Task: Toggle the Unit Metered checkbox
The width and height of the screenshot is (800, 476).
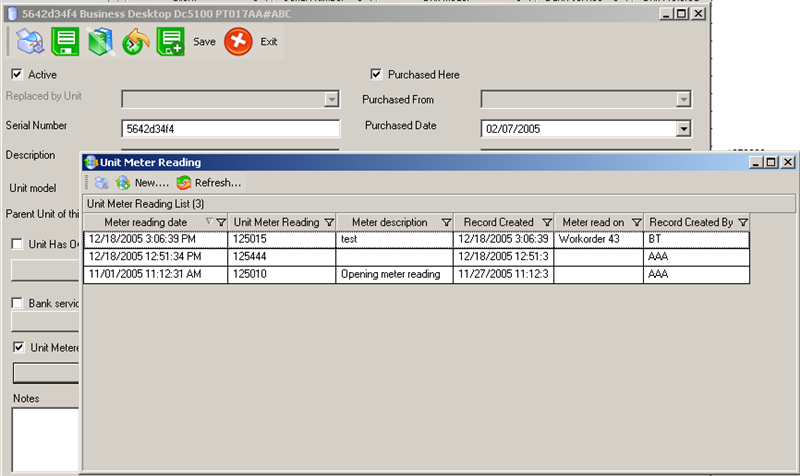Action: click(x=19, y=348)
